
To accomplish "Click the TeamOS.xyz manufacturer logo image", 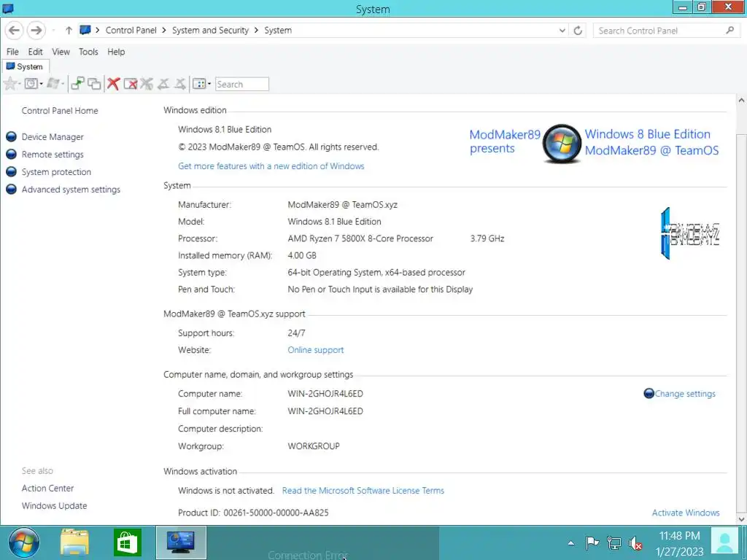I will click(690, 233).
